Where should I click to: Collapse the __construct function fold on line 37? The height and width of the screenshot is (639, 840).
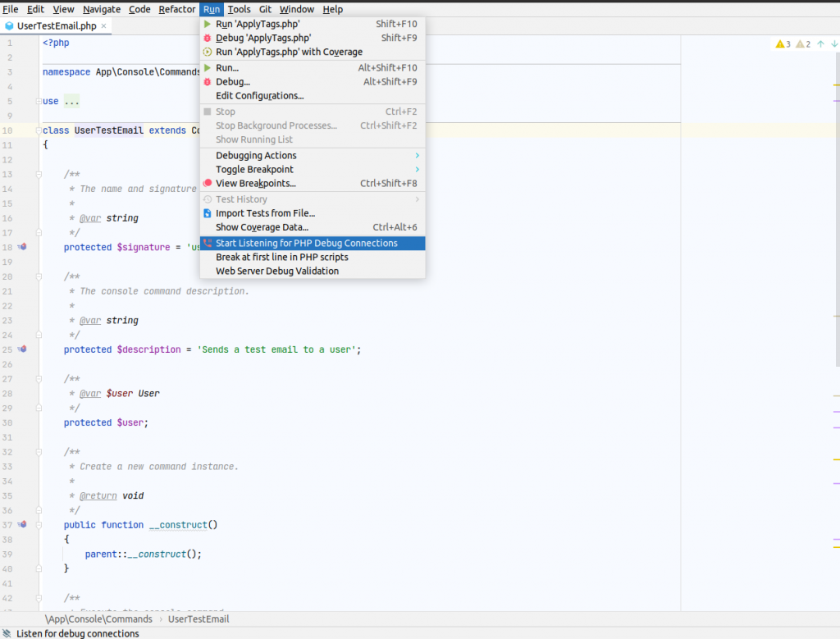point(38,525)
